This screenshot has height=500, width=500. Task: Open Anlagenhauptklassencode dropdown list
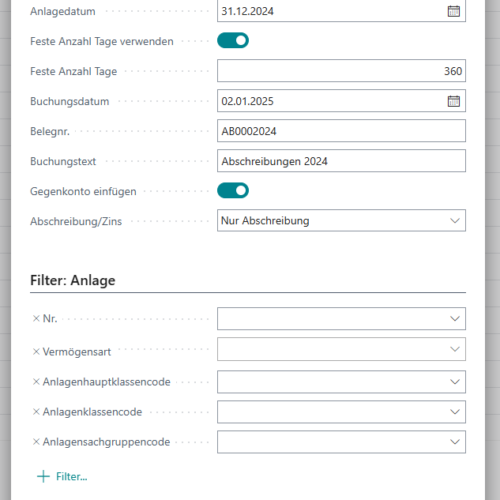pyautogui.click(x=455, y=382)
